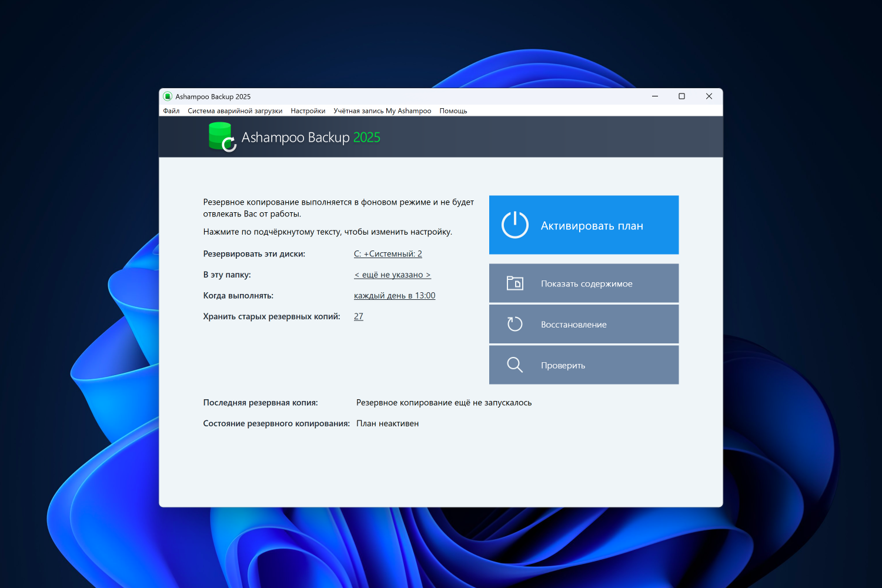The image size is (882, 588).
Task: Minimize the Ashampoo Backup window
Action: point(655,96)
